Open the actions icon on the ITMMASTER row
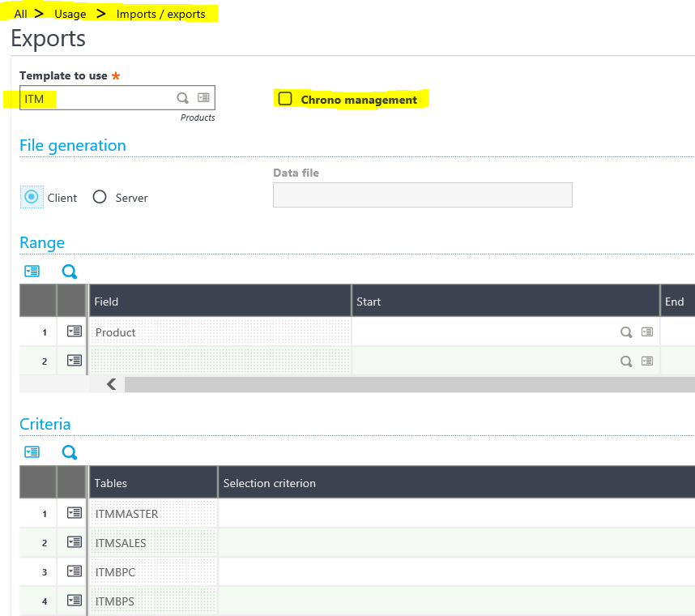This screenshot has width=695, height=616. [x=72, y=513]
